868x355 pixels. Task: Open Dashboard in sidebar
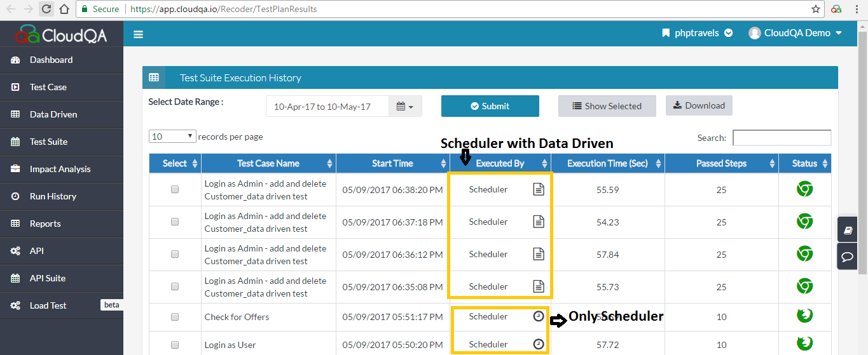coord(62,60)
